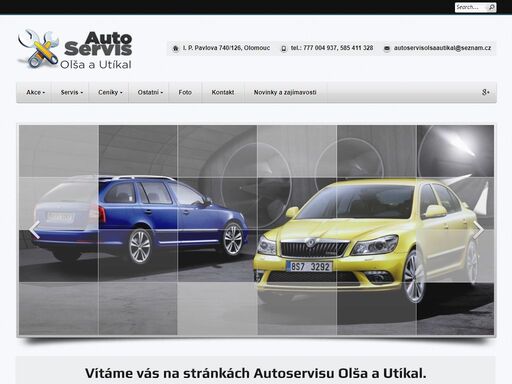512x384 pixels.
Task: Click the I. P. Pavlova address text
Action: click(226, 48)
